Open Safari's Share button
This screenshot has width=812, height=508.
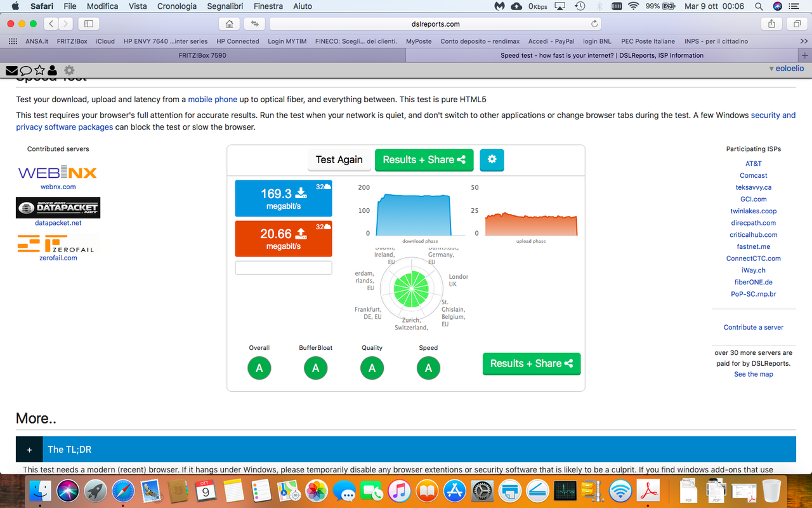pyautogui.click(x=771, y=23)
